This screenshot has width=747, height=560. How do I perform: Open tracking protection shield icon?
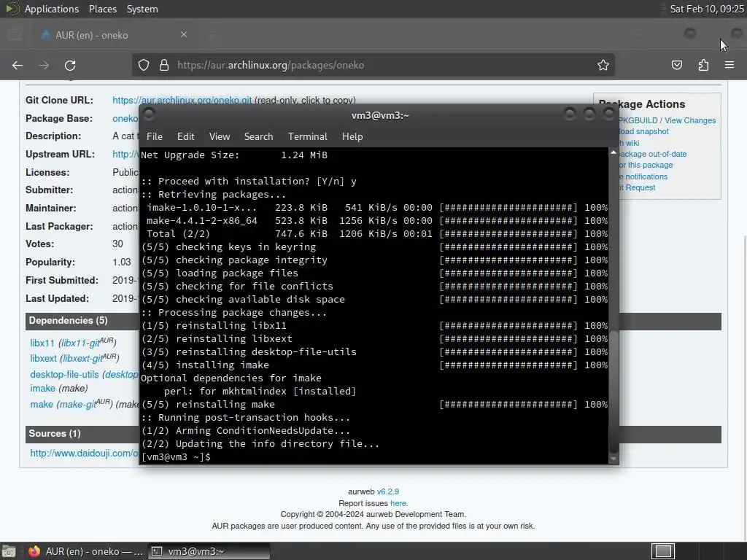(x=144, y=65)
